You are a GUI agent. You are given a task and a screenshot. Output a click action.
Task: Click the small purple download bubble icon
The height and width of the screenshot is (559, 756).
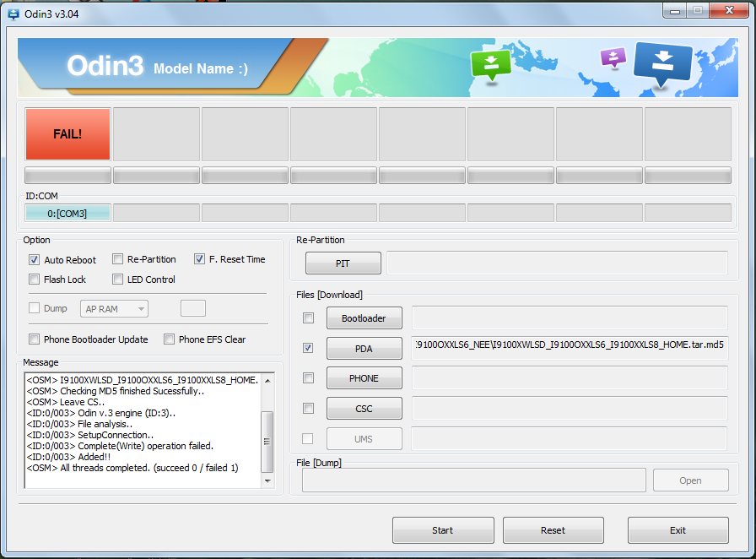[613, 57]
